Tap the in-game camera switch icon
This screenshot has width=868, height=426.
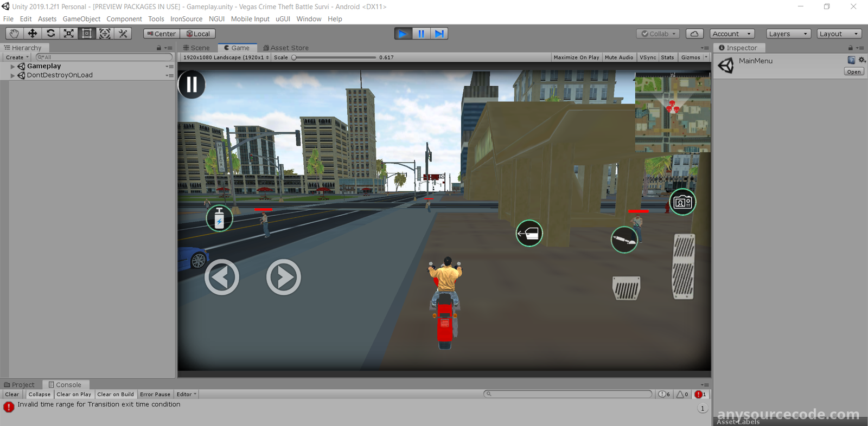click(x=682, y=202)
